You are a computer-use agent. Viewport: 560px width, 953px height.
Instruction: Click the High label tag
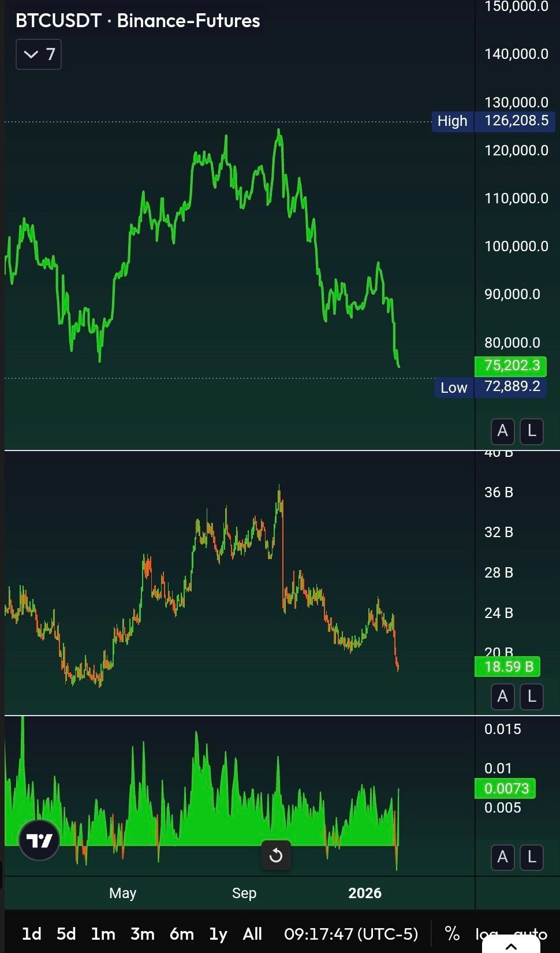(453, 121)
